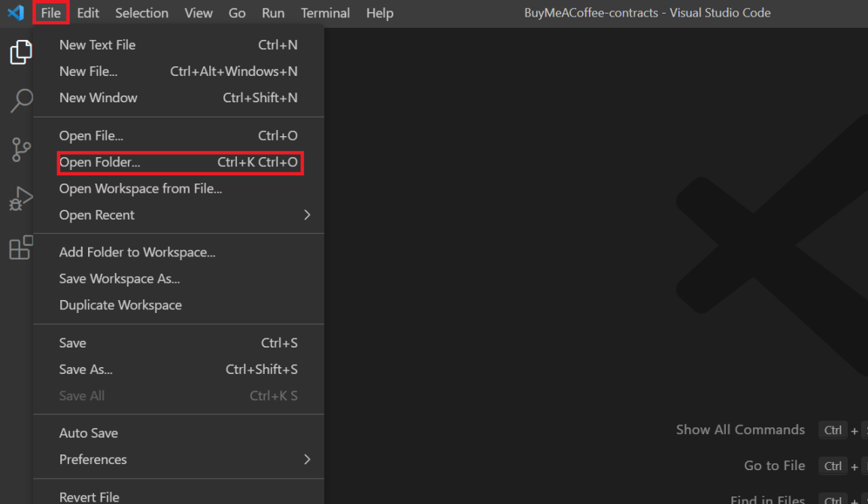
Task: Select Add Folder to Workspace...
Action: [x=137, y=253]
